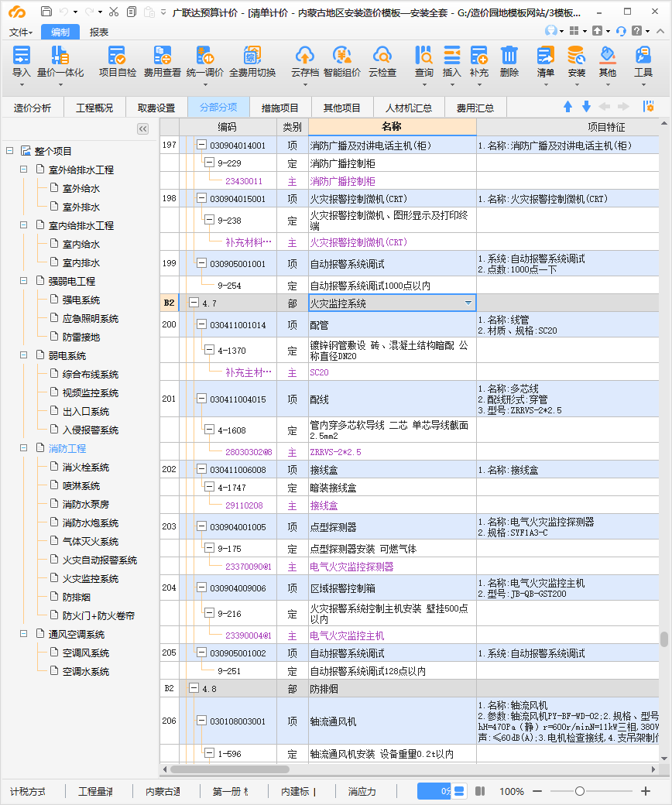The height and width of the screenshot is (805, 672).
Task: Click the 计税方式 status bar button
Action: (x=28, y=791)
